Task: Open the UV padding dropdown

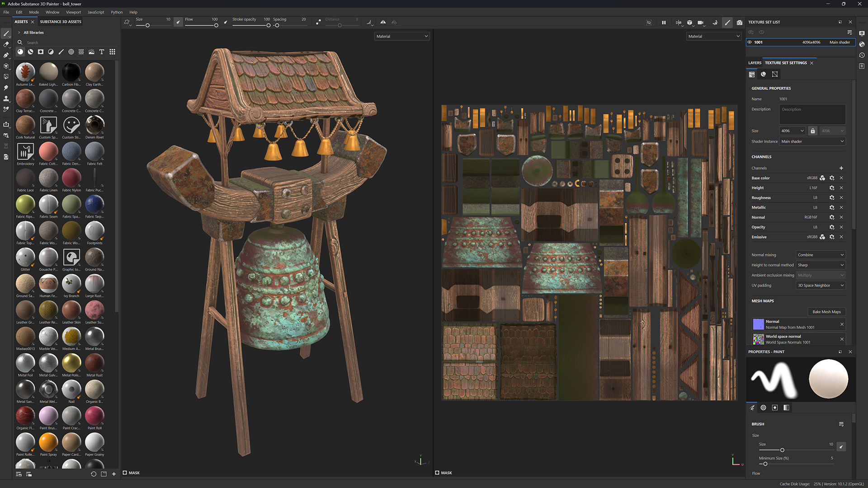Action: pyautogui.click(x=820, y=285)
